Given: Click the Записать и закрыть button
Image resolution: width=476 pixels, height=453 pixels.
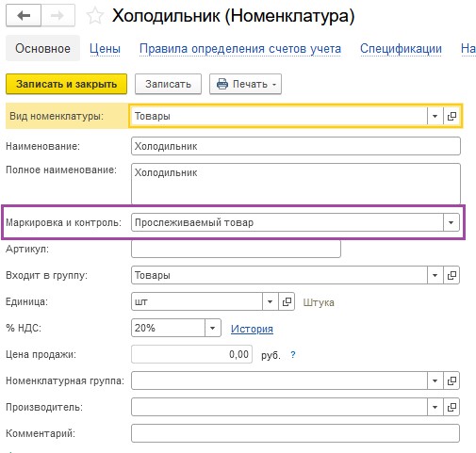Looking at the screenshot, I should (x=66, y=84).
